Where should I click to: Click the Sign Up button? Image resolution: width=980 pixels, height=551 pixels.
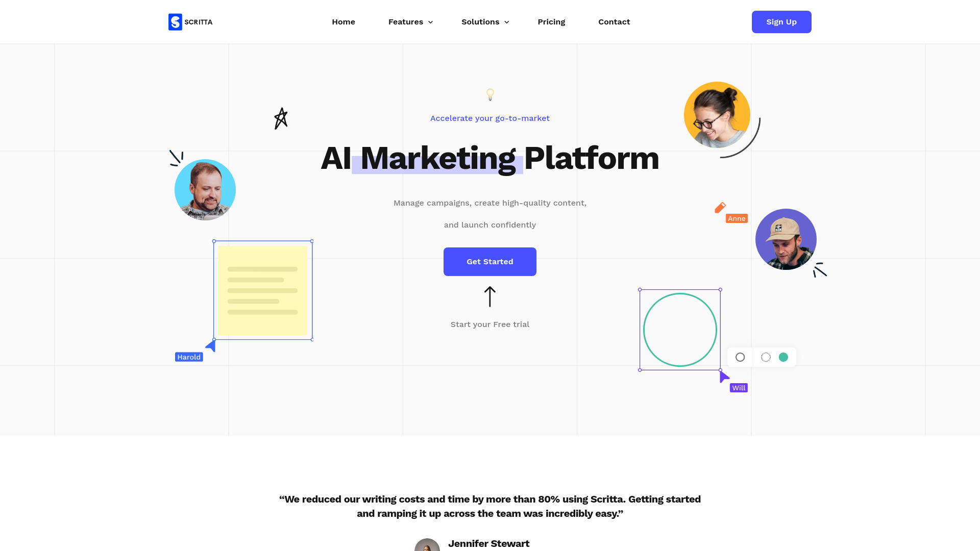coord(781,21)
